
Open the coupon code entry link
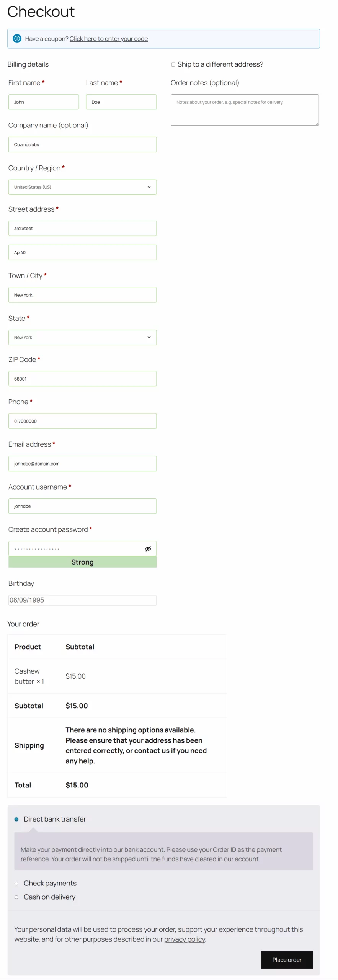point(108,39)
